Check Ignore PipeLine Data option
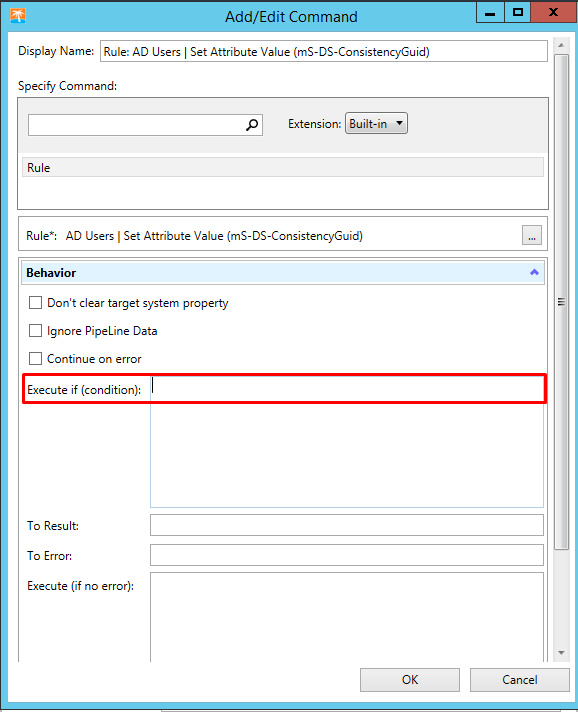The width and height of the screenshot is (578, 712). click(35, 331)
